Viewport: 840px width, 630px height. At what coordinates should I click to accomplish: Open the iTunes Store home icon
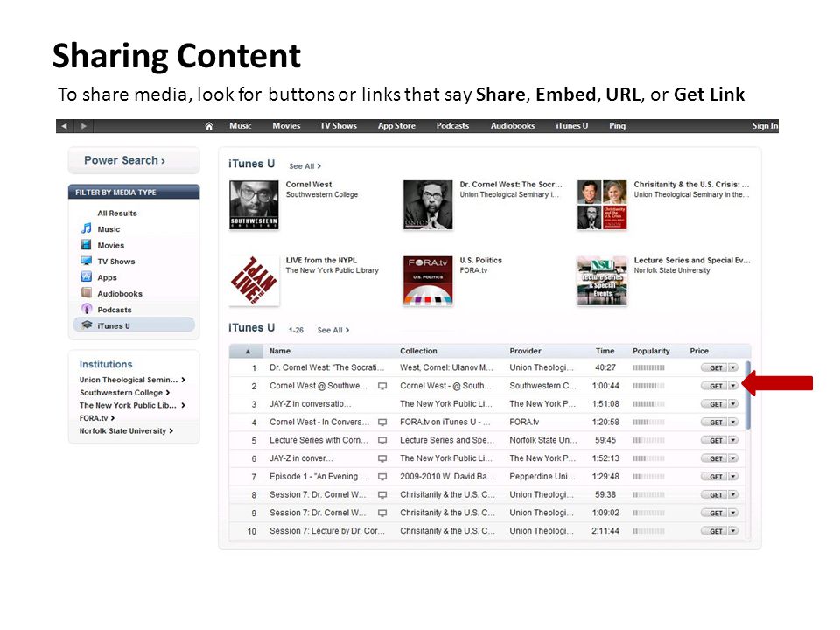click(x=209, y=126)
